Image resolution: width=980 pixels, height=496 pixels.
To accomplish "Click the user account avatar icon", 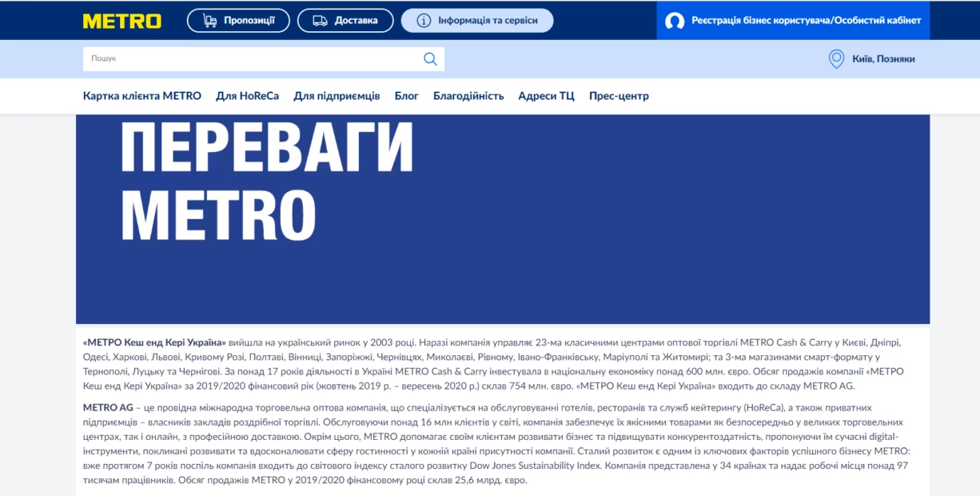I will click(x=675, y=21).
